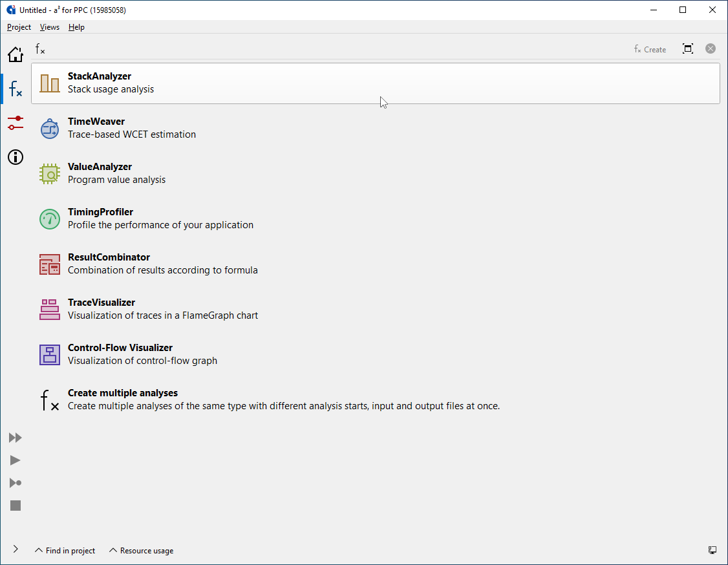Choose Create multiple analyses option

tap(376, 400)
